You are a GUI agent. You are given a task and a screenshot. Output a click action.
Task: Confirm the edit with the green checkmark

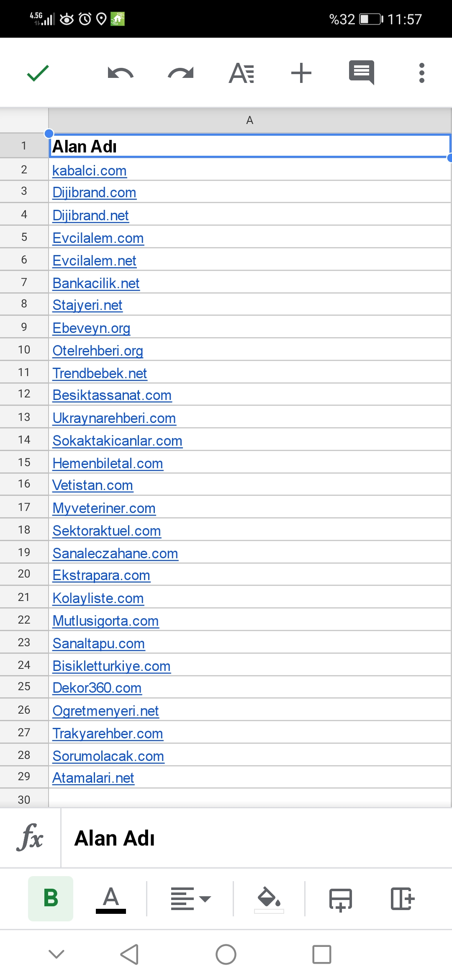(38, 73)
